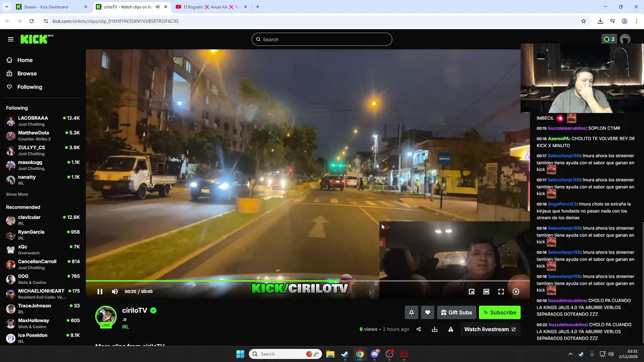Toggle theater mode
Image resolution: width=644 pixels, height=362 pixels.
point(486,292)
